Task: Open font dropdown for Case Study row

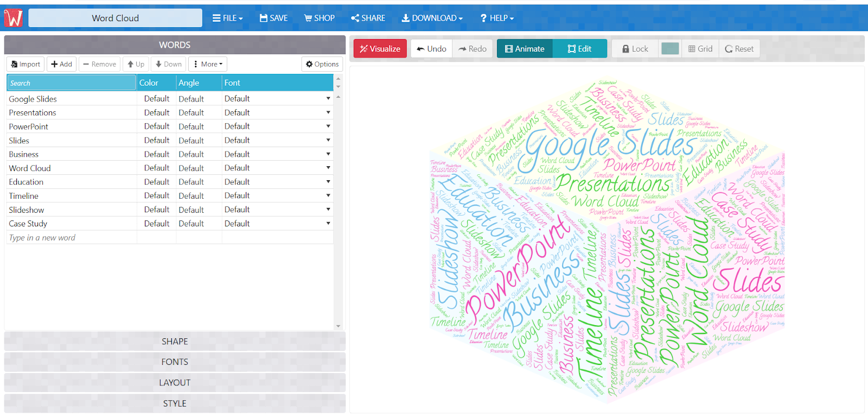Action: 328,223
